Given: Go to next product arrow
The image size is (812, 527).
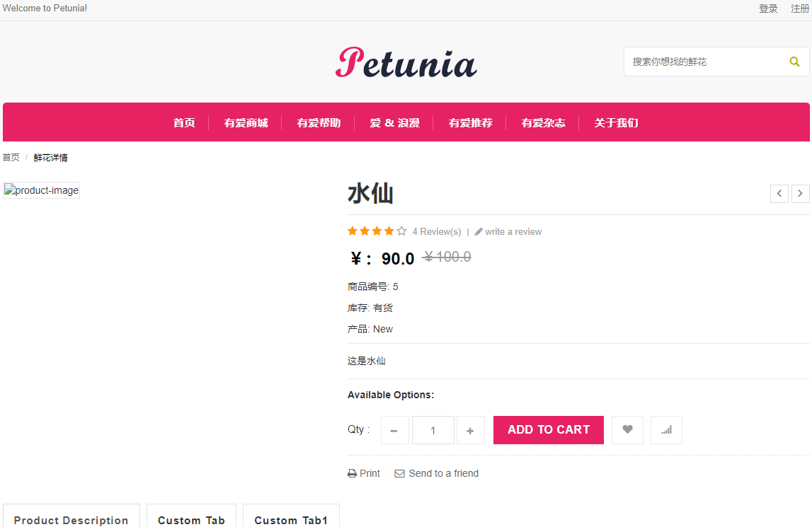Looking at the screenshot, I should (800, 194).
